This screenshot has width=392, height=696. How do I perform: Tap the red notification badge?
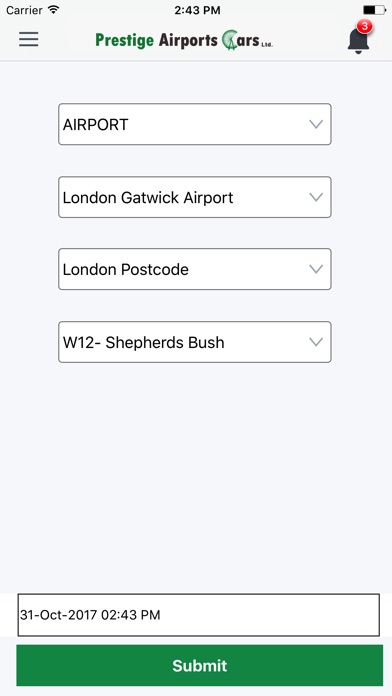click(x=364, y=26)
